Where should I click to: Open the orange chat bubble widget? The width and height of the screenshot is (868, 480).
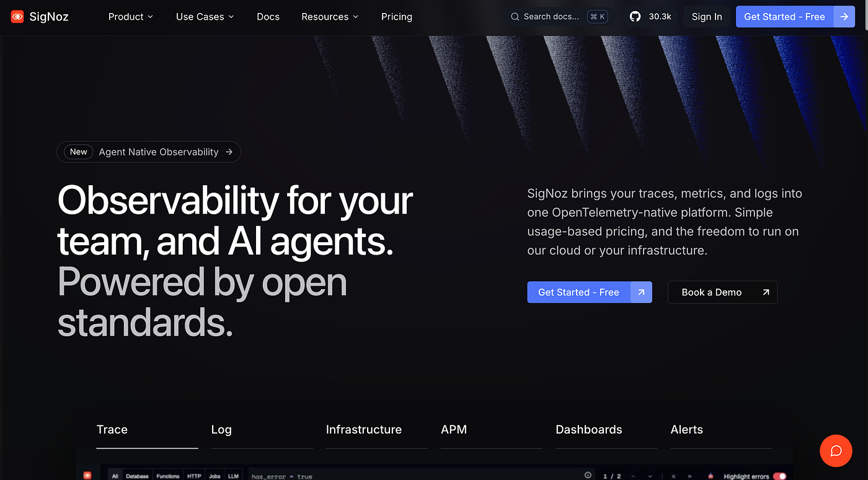point(836,451)
